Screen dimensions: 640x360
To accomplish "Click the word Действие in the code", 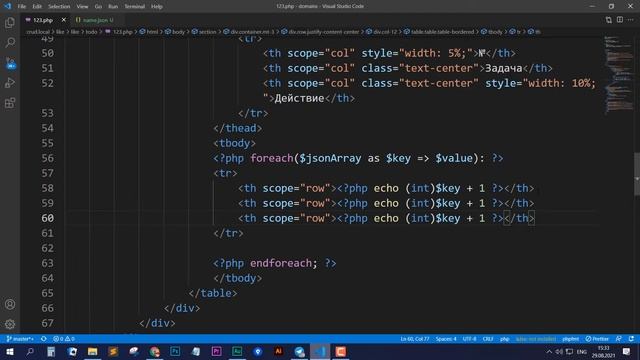I will click(299, 98).
